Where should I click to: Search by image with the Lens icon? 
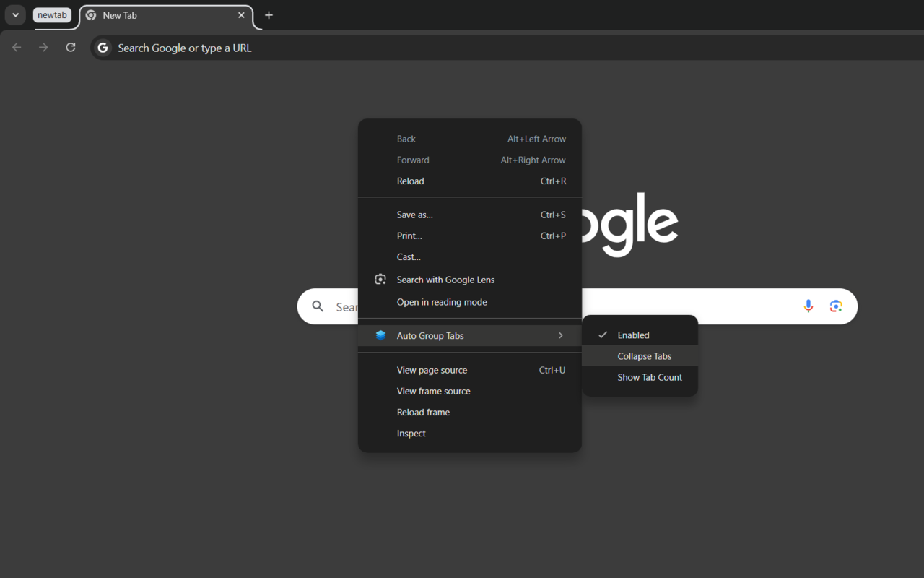pyautogui.click(x=836, y=306)
